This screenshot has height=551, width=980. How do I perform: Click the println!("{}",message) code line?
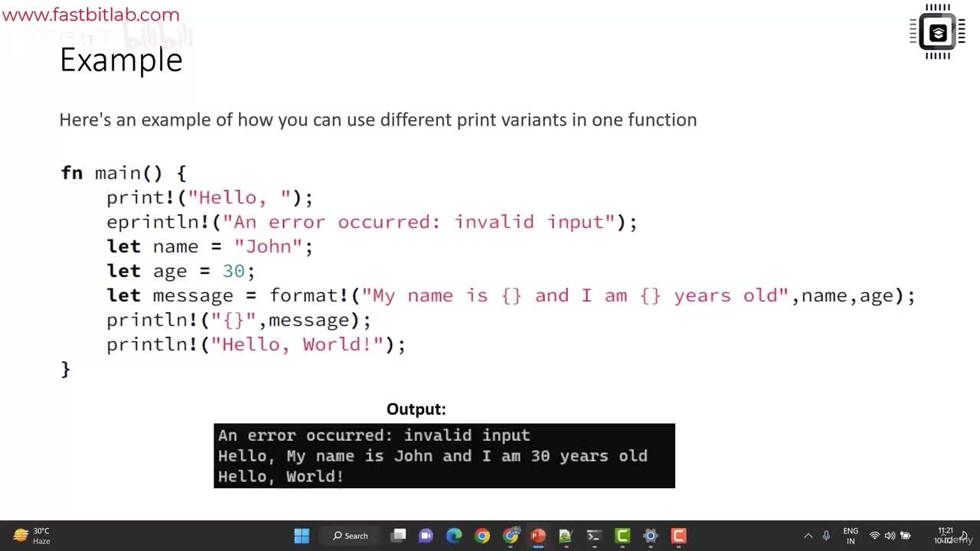tap(239, 320)
